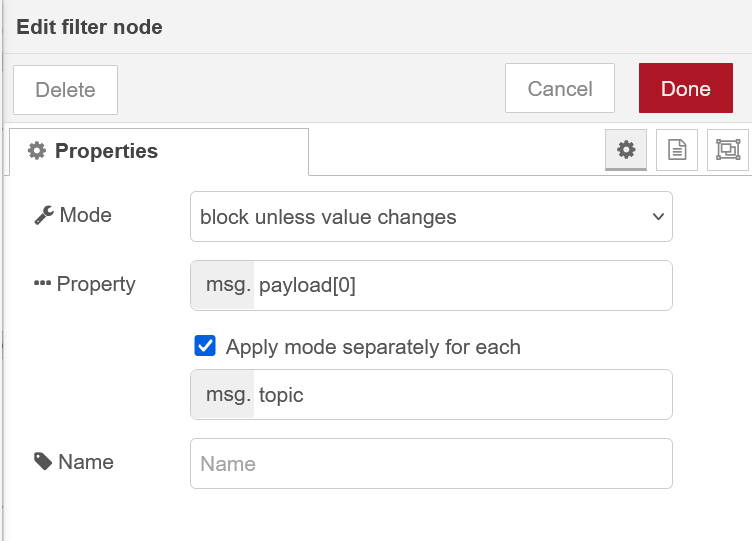Open node description document icon
Viewport: 752px width, 541px height.
(677, 150)
